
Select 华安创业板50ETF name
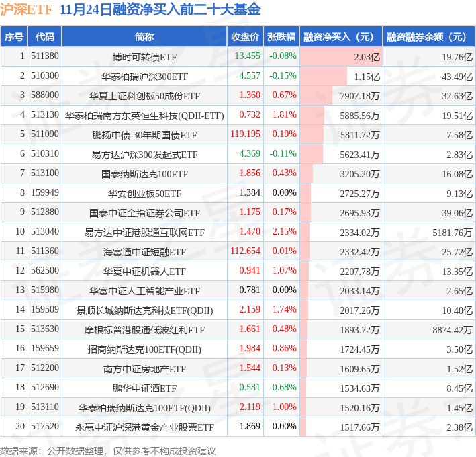(144, 194)
